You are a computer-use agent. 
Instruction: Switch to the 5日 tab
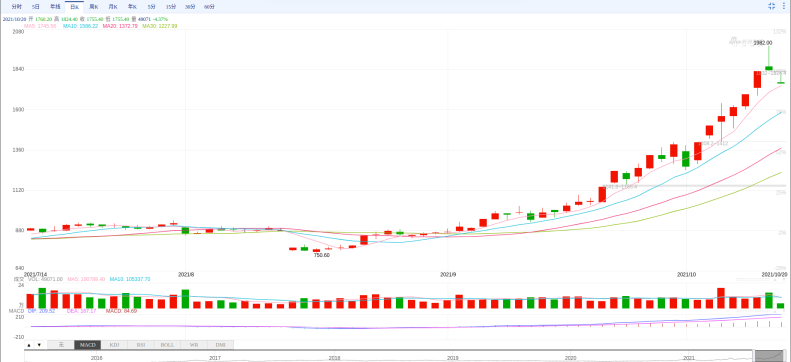[35, 7]
